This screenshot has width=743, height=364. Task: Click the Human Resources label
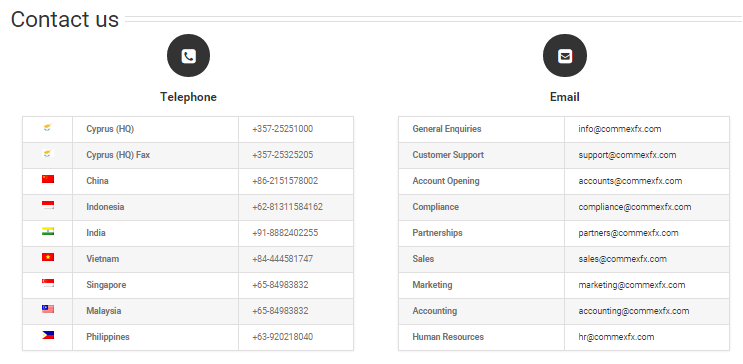click(448, 337)
